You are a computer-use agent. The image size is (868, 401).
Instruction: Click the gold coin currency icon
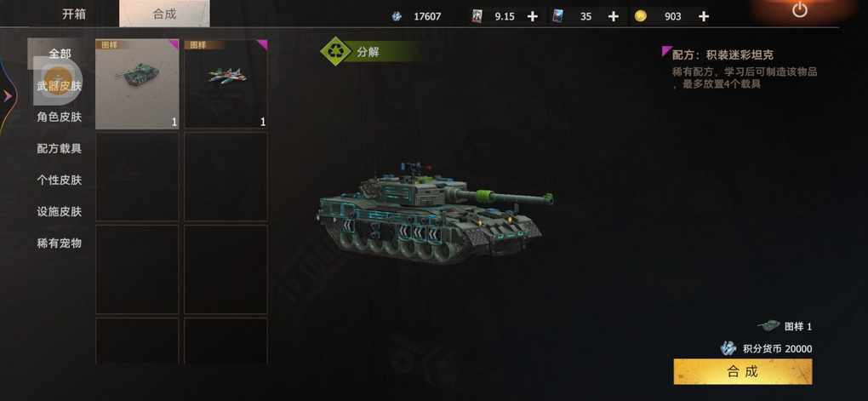pyautogui.click(x=641, y=16)
